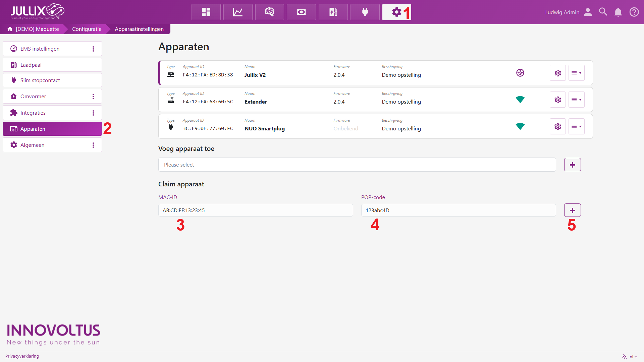644x362 pixels.
Task: Click the help question mark icon
Action: click(x=634, y=12)
